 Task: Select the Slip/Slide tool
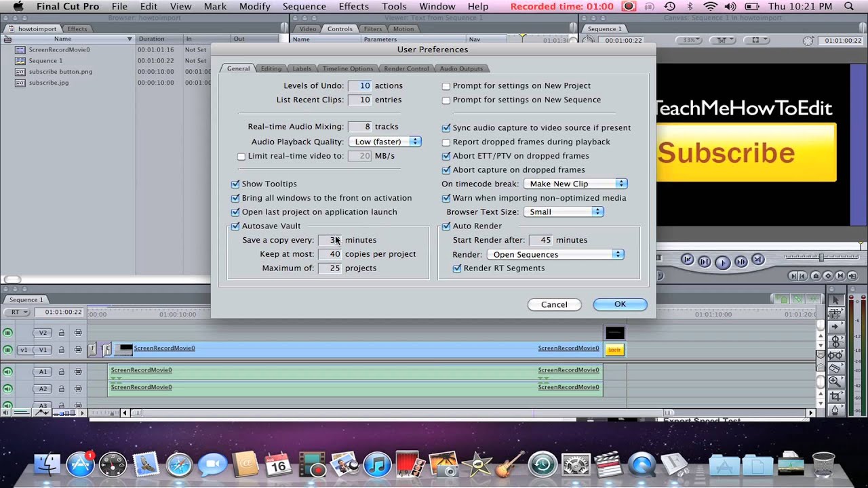coord(836,355)
